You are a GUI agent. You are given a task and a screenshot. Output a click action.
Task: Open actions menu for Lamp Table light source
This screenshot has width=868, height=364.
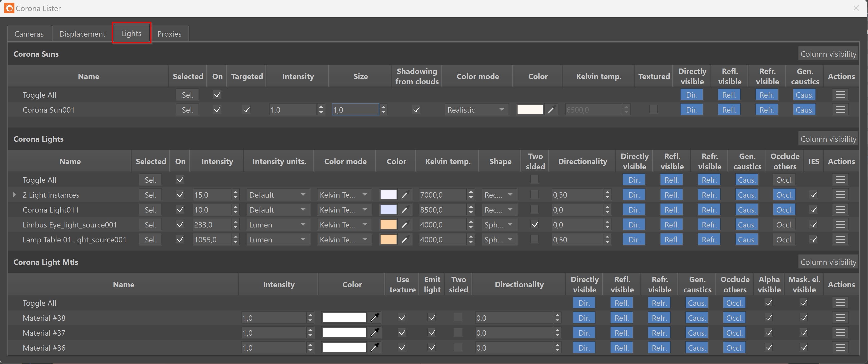[840, 239]
